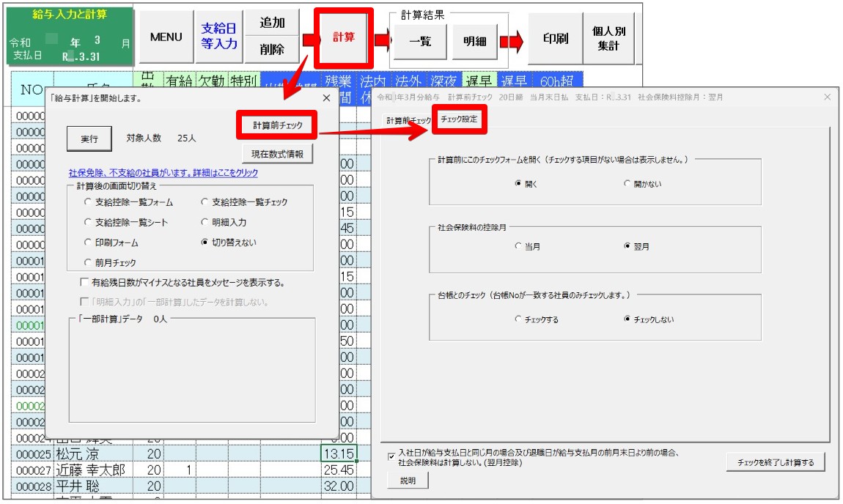This screenshot has height=504, width=843.
Task: Click the 説明 button at the bottom
Action: point(408,481)
